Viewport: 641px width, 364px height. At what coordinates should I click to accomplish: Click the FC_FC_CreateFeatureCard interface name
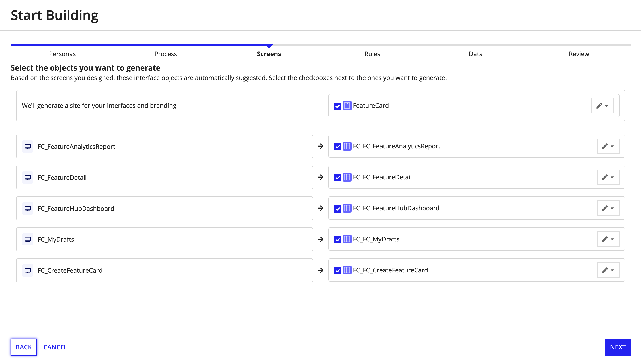pos(391,270)
